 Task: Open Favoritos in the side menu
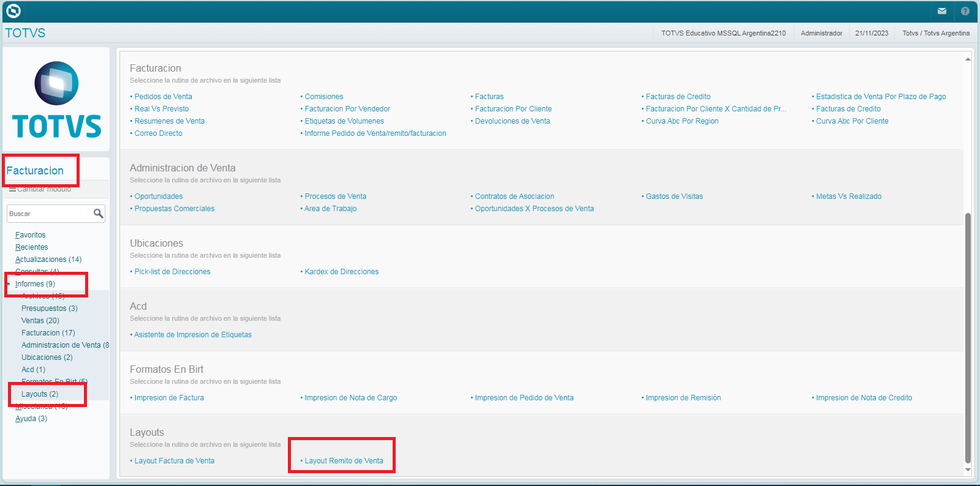coord(31,235)
